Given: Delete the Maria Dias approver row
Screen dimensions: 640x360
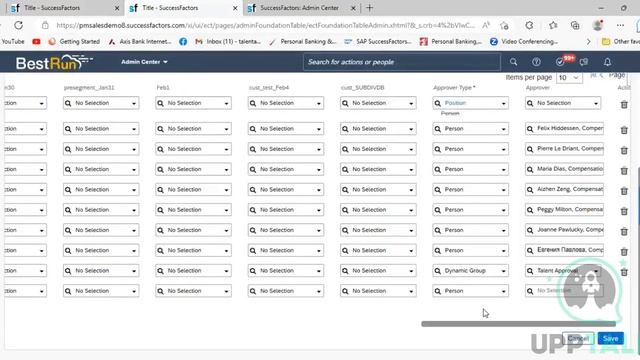Looking at the screenshot, I should (624, 171).
